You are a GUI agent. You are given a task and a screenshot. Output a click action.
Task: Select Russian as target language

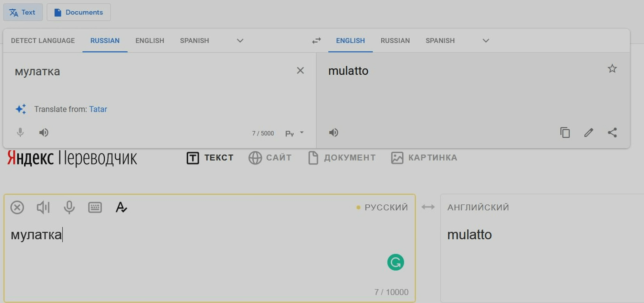(395, 41)
